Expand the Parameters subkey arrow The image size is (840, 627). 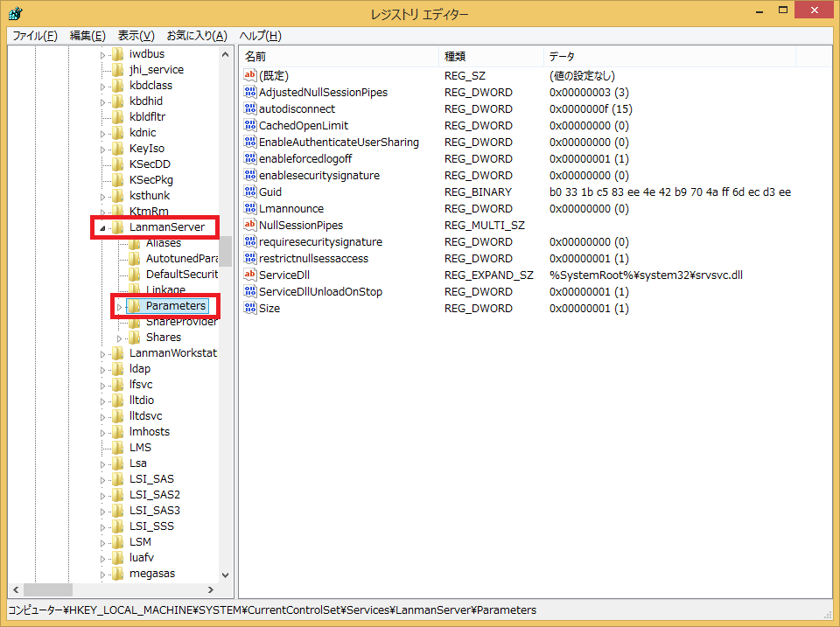[x=120, y=306]
